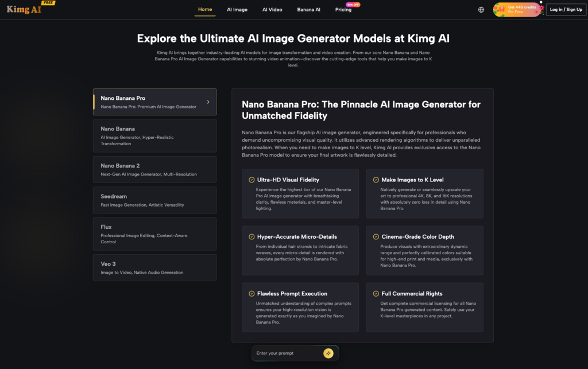Image resolution: width=588 pixels, height=369 pixels.
Task: Go to the Home tab
Action: click(x=205, y=9)
